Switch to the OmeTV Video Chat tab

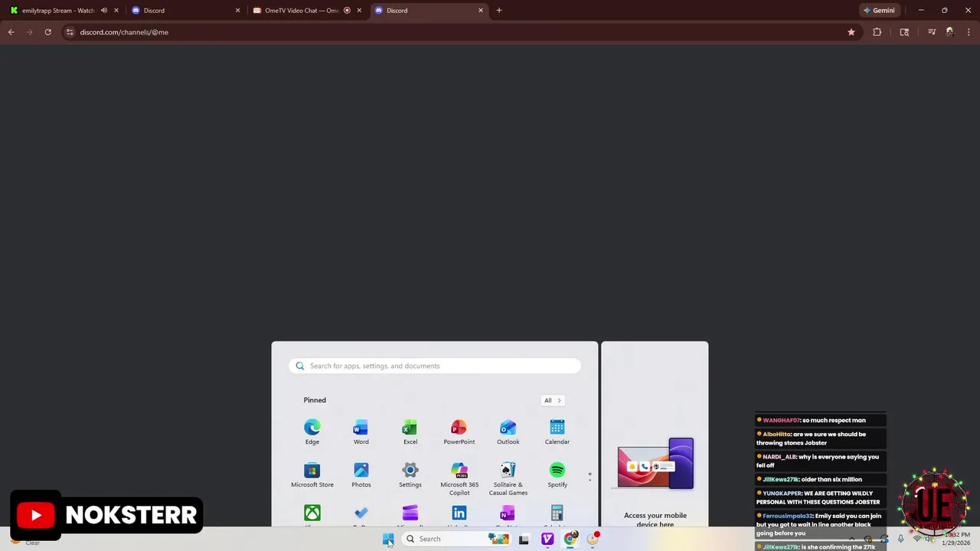tap(305, 11)
